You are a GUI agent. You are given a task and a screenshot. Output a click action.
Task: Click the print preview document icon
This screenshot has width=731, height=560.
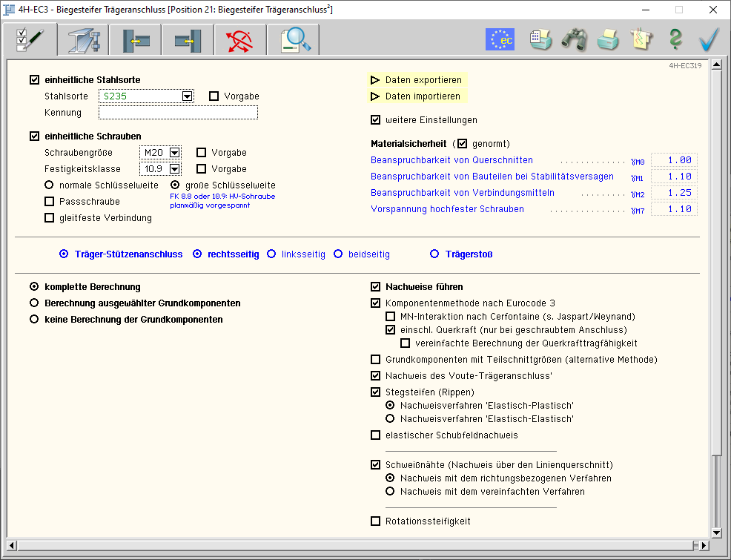pos(540,39)
